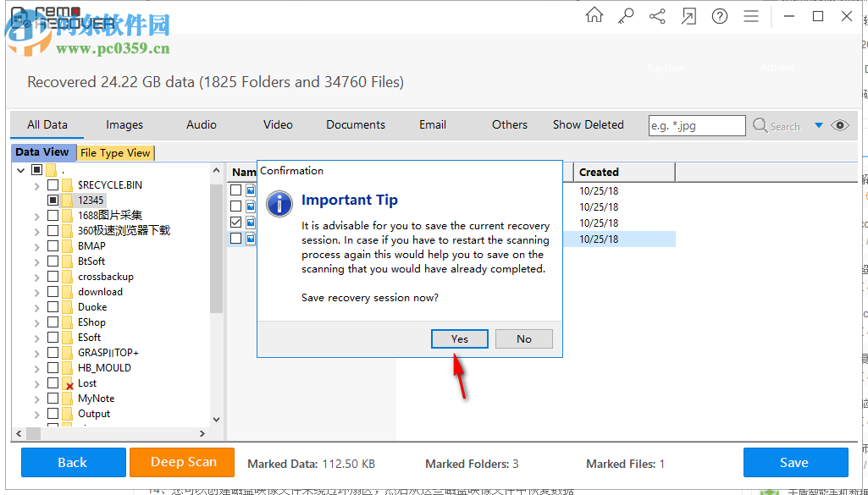Click tree vertical scrollbar up arrow
The width and height of the screenshot is (868, 495).
click(x=217, y=171)
